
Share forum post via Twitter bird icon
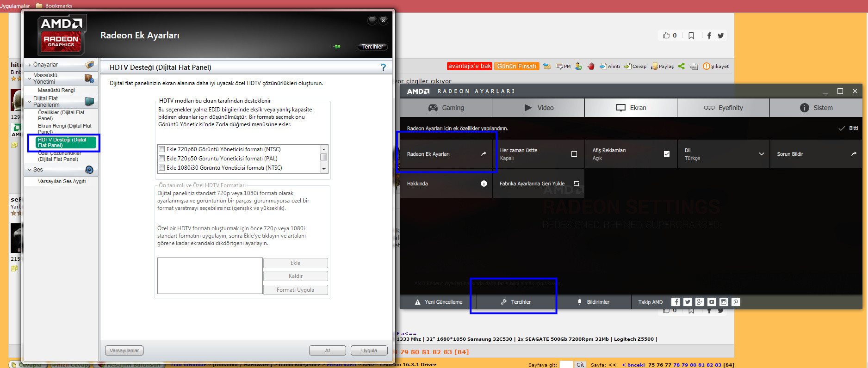click(x=720, y=36)
